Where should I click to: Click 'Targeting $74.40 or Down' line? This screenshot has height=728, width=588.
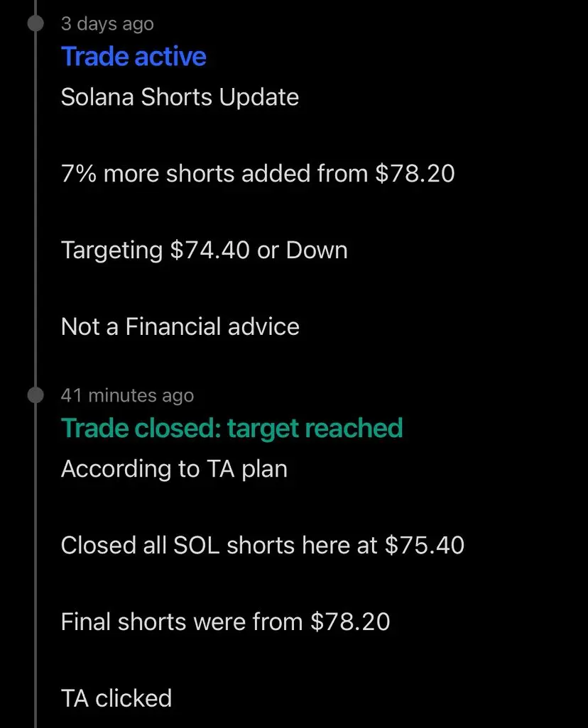click(204, 250)
